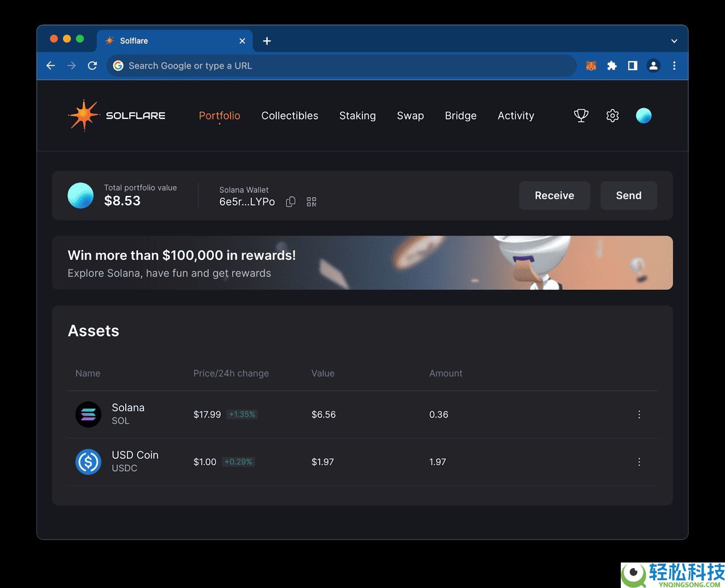Click the USD Coin price $1.00

[x=205, y=462]
